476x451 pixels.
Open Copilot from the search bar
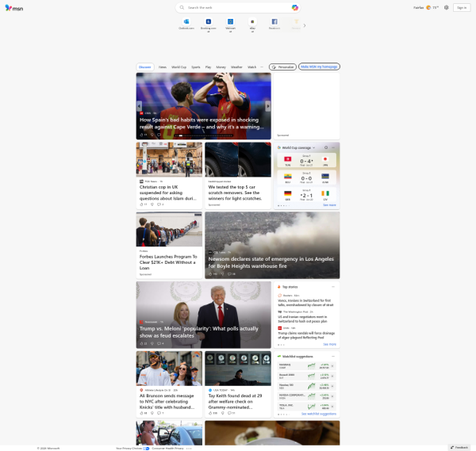294,8
